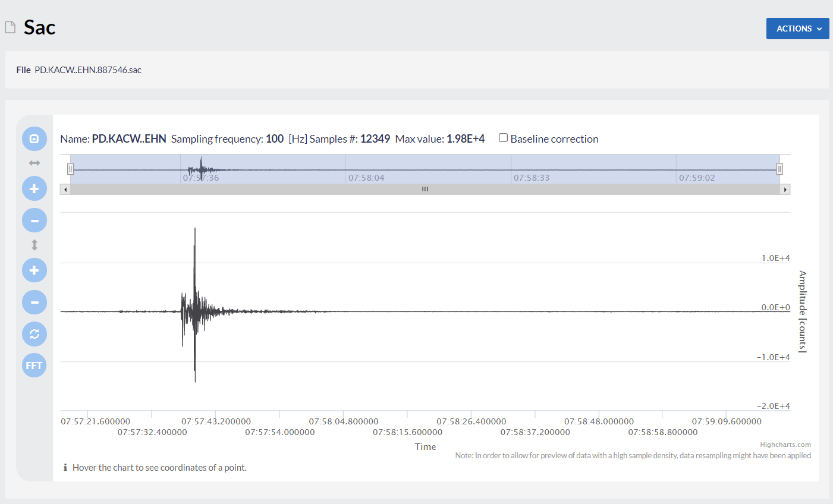
Task: Enable the Baseline correction checkbox
Action: (503, 138)
